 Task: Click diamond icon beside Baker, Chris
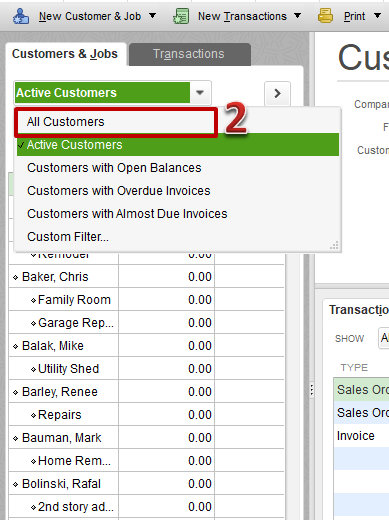tap(15, 277)
